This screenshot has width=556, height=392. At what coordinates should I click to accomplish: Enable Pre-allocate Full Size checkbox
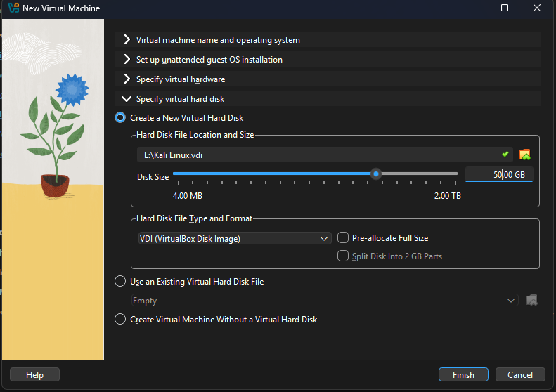coord(344,238)
